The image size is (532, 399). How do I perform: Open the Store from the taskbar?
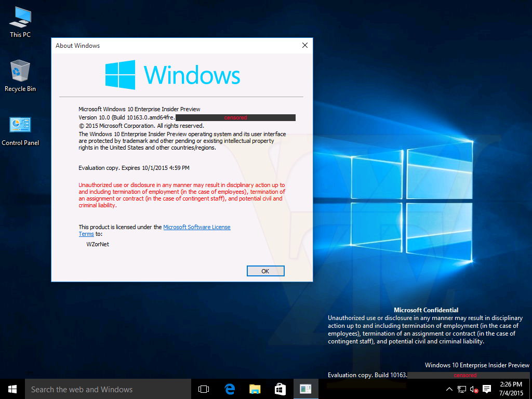[280, 389]
